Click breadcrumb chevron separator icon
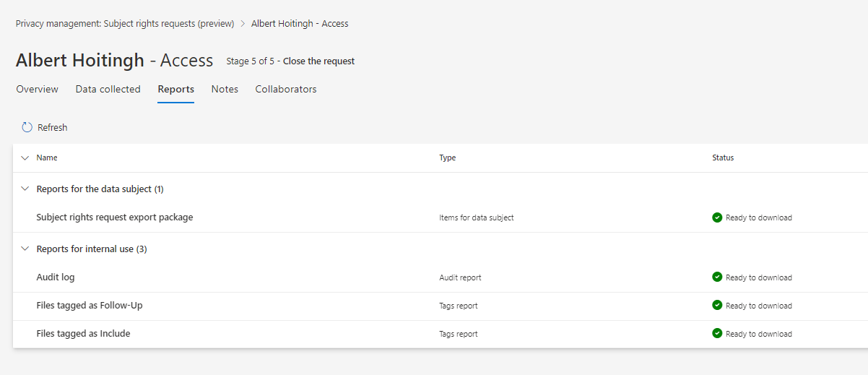Screen dimensions: 868x375 tap(243, 24)
